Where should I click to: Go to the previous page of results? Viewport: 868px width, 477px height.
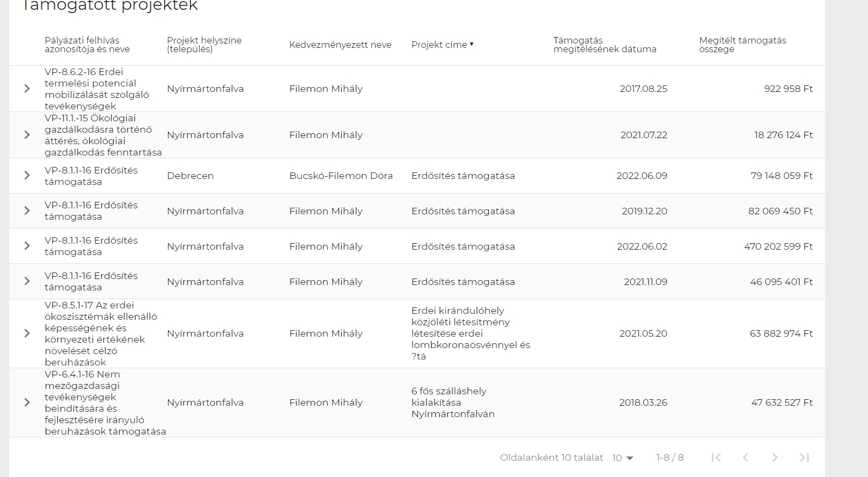(x=746, y=457)
